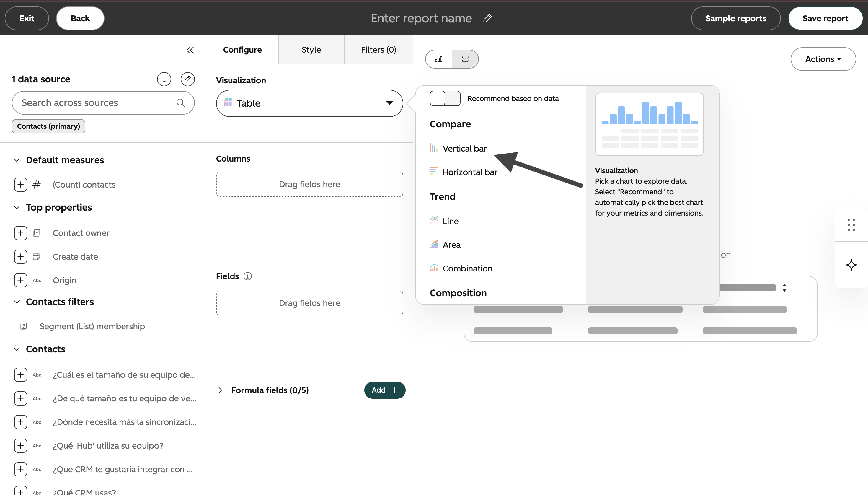Add the Origin field
The width and height of the screenshot is (868, 495).
tap(21, 280)
